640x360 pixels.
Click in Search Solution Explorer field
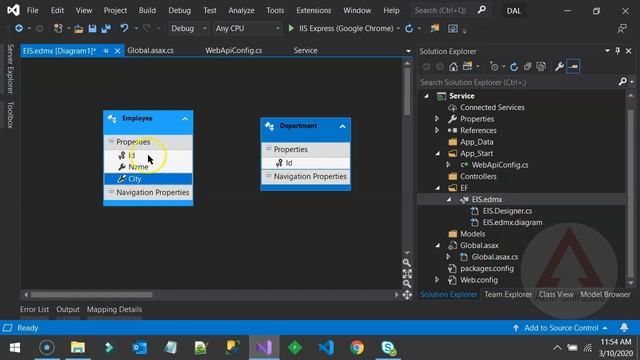coord(518,82)
